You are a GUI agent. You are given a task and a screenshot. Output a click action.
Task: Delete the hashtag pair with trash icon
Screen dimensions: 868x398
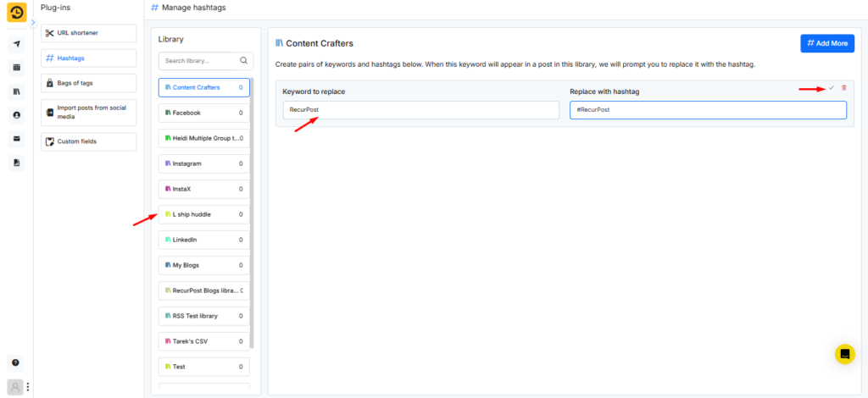pyautogui.click(x=843, y=88)
